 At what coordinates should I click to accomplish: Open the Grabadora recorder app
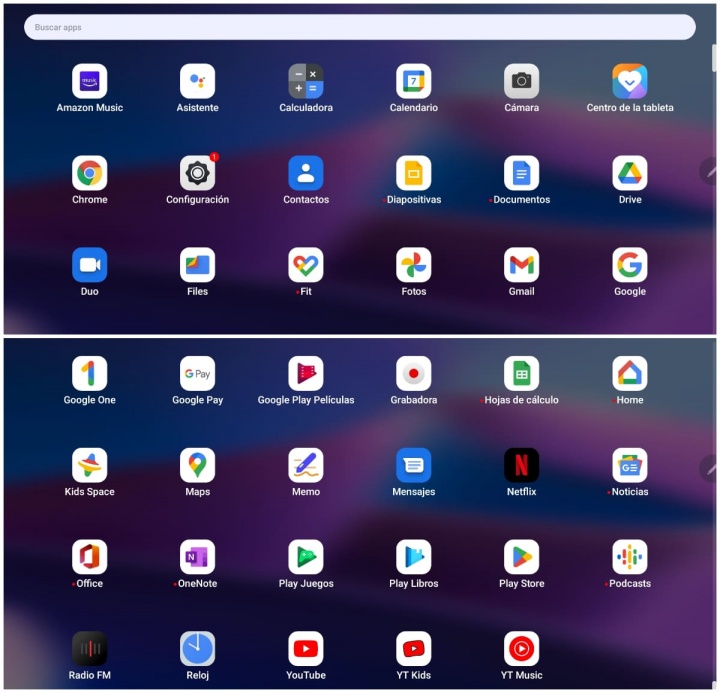414,373
